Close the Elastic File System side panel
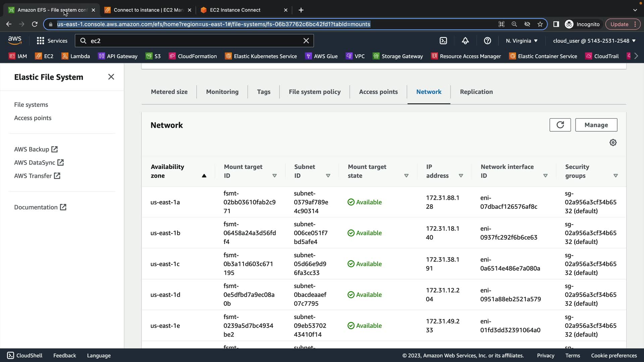Image resolution: width=644 pixels, height=362 pixels. (111, 77)
